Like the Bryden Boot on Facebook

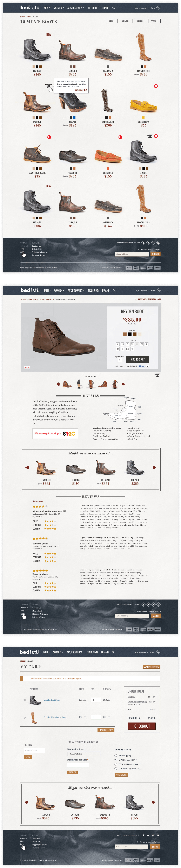tap(142, 366)
